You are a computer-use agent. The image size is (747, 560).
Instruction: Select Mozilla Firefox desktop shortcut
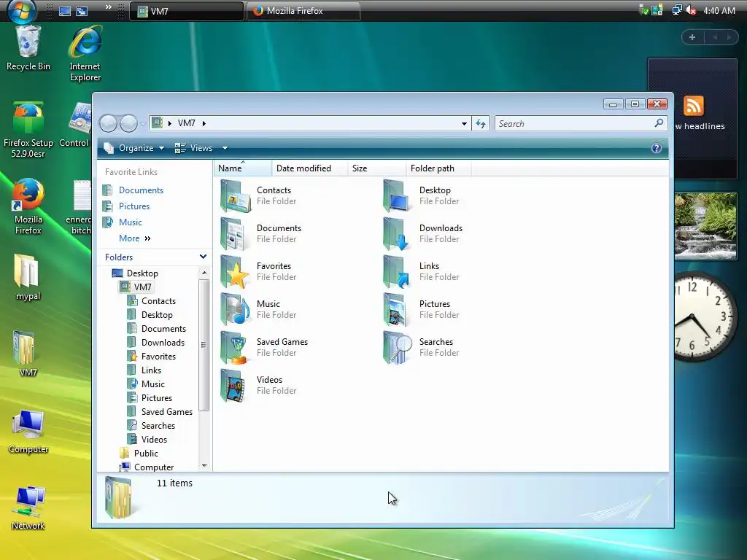tap(28, 206)
